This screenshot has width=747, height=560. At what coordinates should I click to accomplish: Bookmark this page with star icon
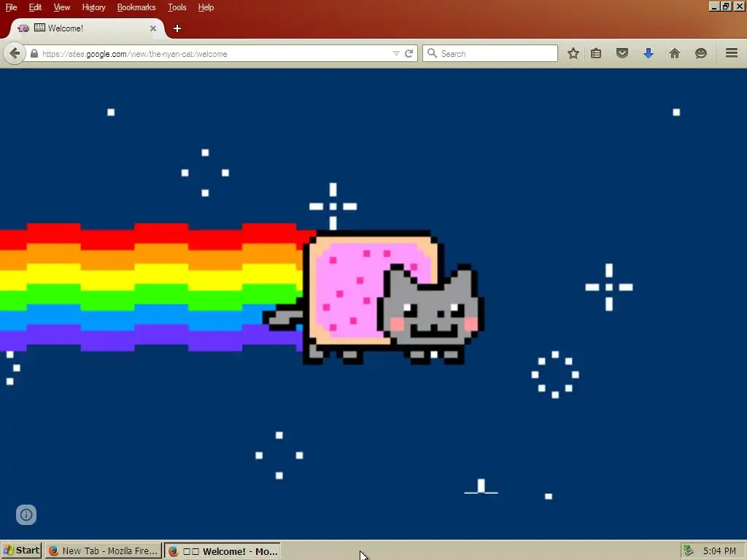tap(573, 53)
